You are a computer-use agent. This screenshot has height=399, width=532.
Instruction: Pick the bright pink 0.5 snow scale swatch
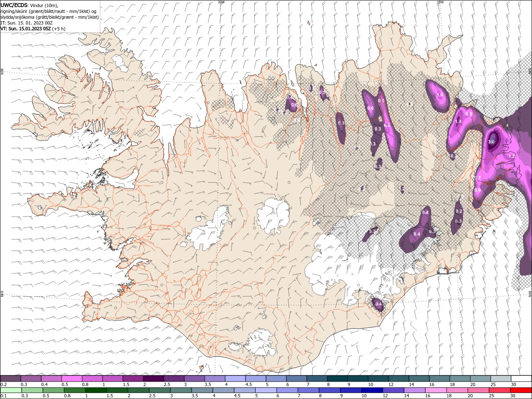point(71,379)
